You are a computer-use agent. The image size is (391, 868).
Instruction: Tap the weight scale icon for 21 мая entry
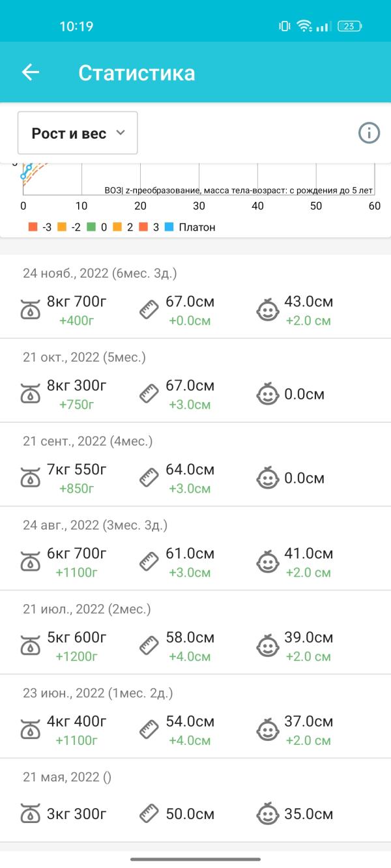(x=31, y=814)
